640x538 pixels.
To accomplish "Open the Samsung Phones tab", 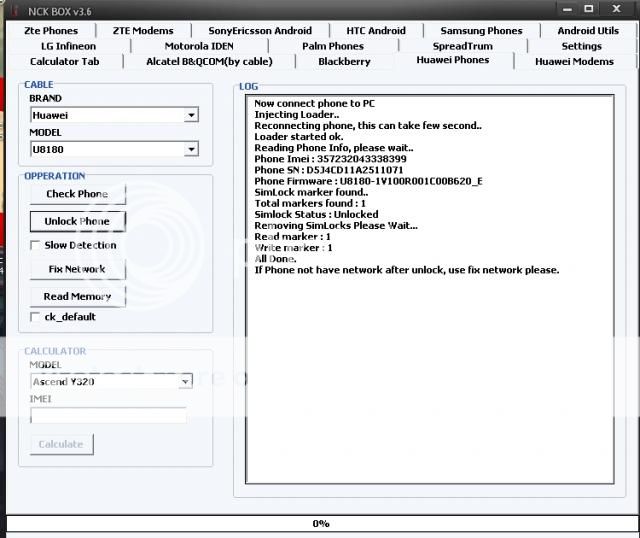I will 481,31.
